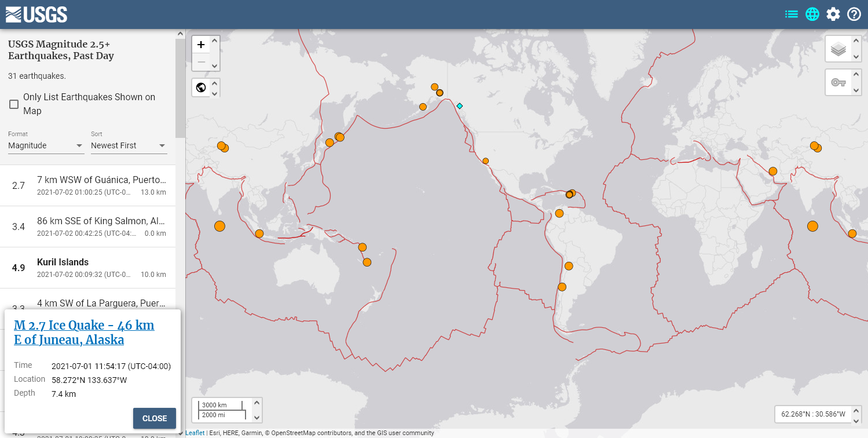The height and width of the screenshot is (438, 868).
Task: Select the earthquake marker in central Chile
Action: [x=562, y=287]
